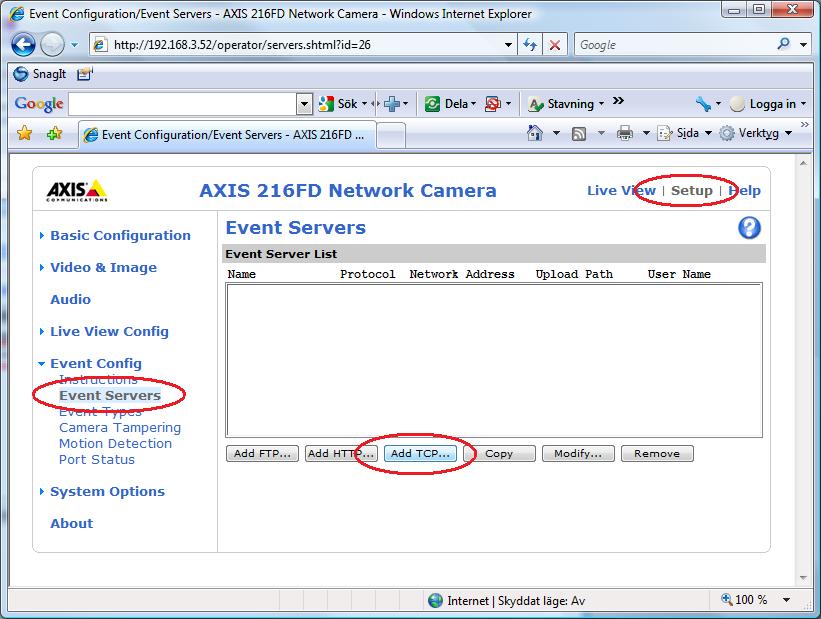The image size is (821, 619).
Task: Open the About page link
Action: (x=72, y=524)
